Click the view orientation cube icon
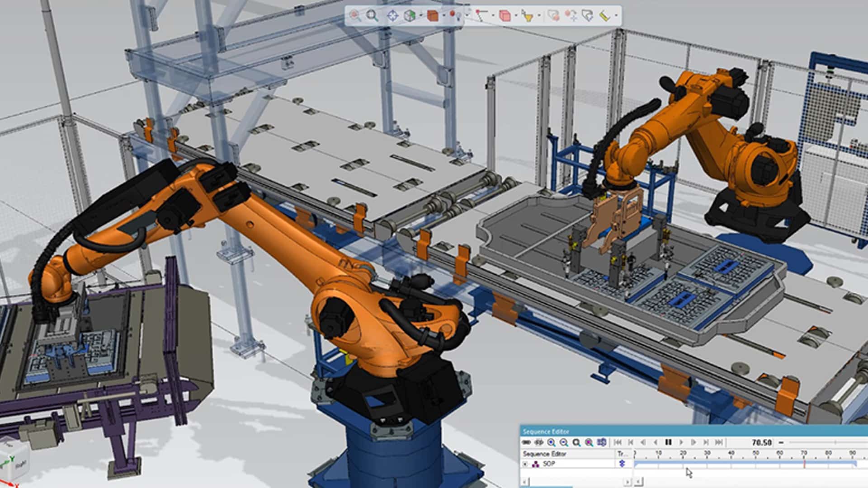 [x=410, y=15]
